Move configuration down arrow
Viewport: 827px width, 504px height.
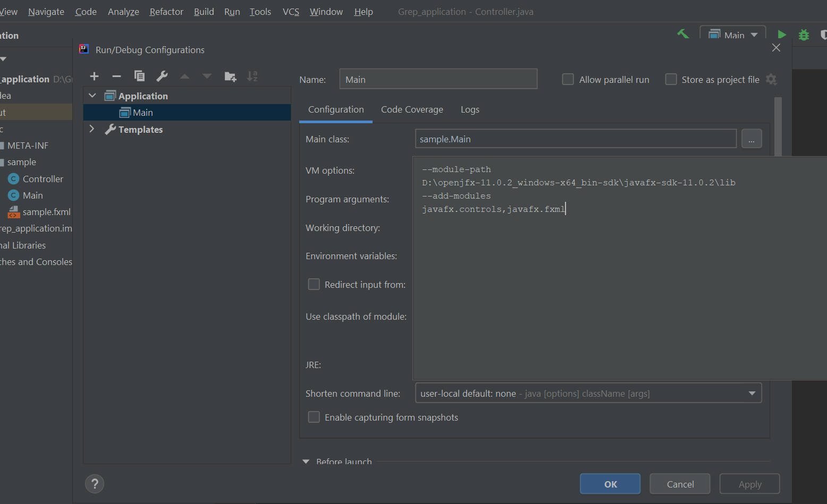coord(207,76)
